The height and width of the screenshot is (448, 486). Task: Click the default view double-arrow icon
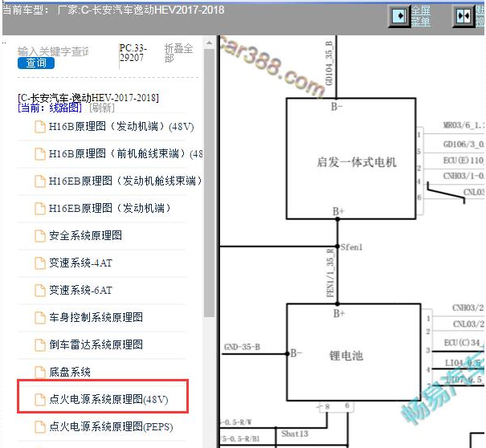click(464, 16)
